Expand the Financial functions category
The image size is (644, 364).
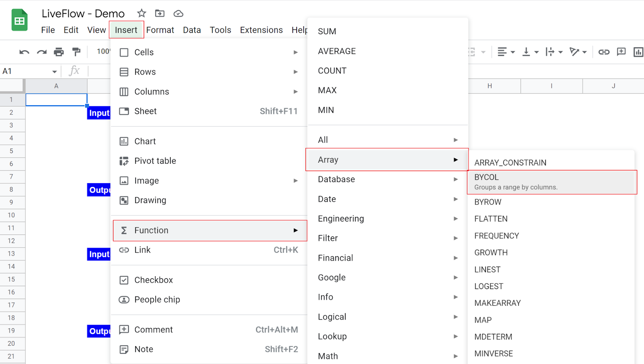pyautogui.click(x=388, y=258)
